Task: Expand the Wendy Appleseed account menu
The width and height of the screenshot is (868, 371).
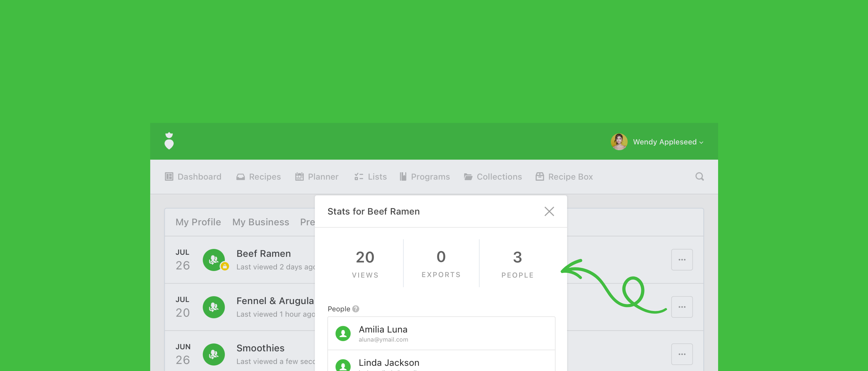Action: (668, 142)
